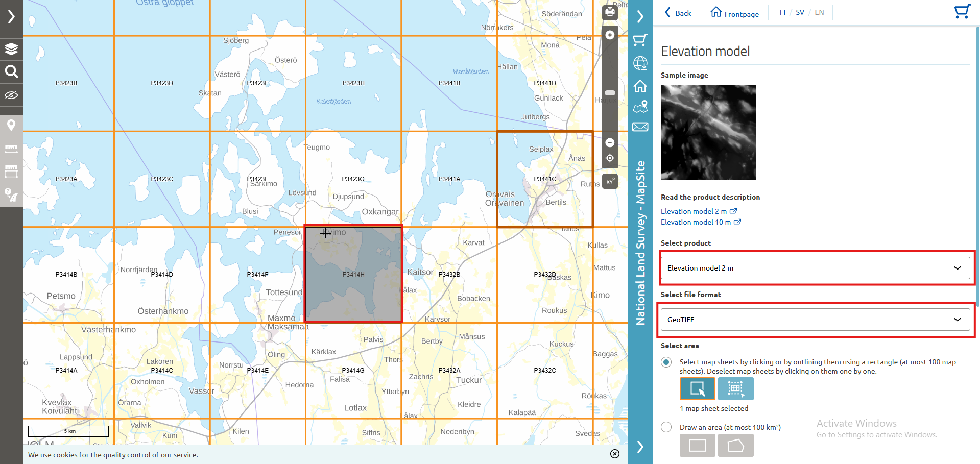Click the right panel vertical scrollbar
Image resolution: width=980 pixels, height=464 pixels.
click(x=977, y=166)
